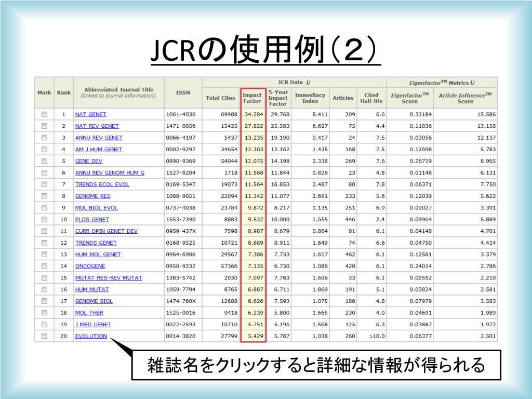
Task: Mark the GENE DEV row checkbox
Action: [x=44, y=161]
